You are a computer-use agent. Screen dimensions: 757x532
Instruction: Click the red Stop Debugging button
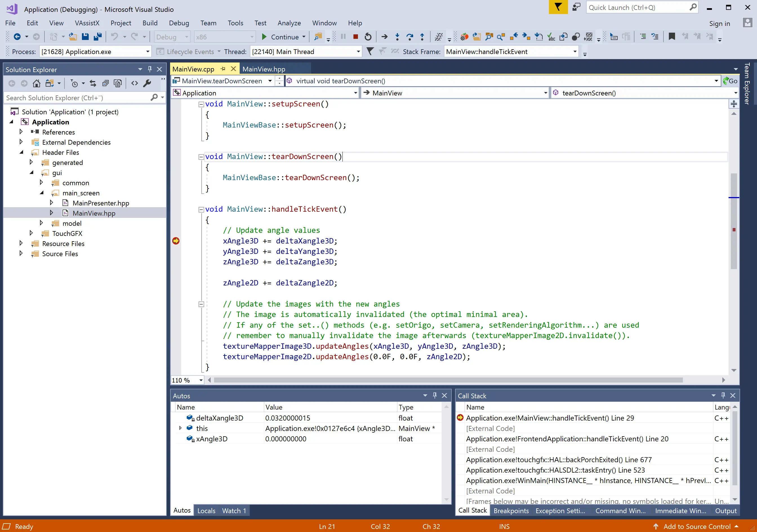355,37
